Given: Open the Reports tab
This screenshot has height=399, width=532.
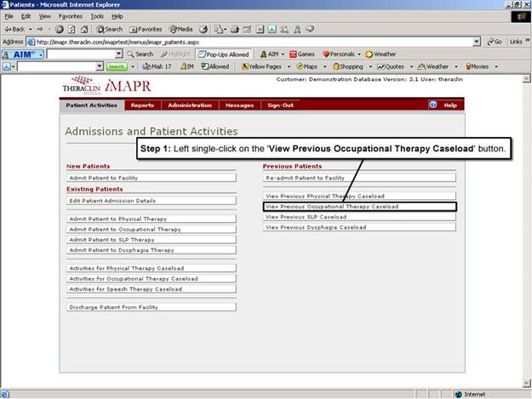Looking at the screenshot, I should (142, 105).
